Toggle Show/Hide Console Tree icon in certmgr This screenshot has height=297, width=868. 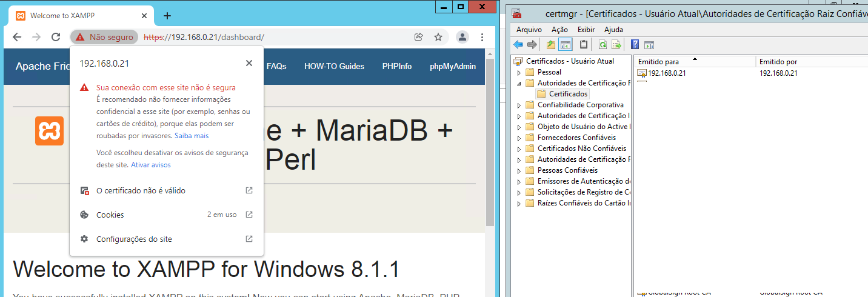(x=566, y=44)
